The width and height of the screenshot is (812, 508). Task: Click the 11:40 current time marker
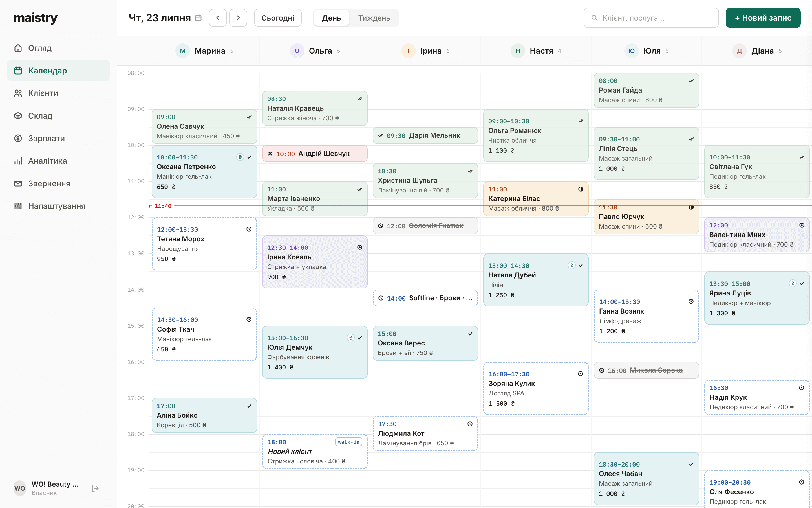[x=163, y=206]
